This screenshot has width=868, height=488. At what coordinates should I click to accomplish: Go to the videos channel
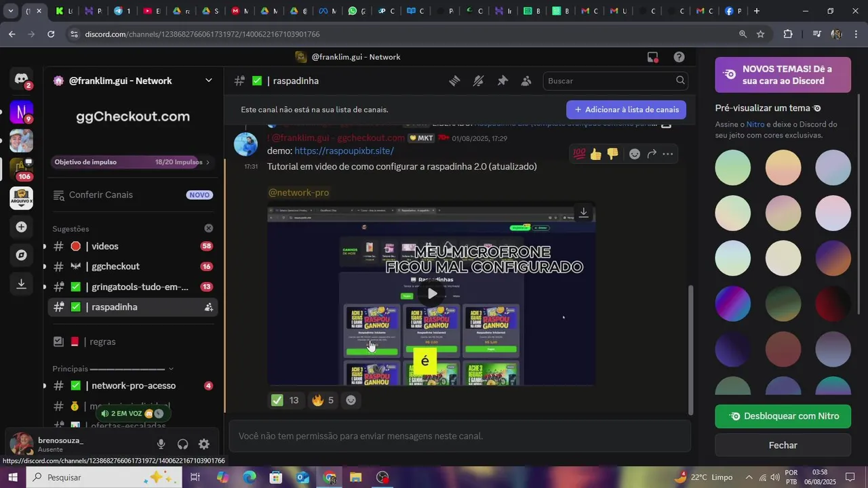click(133, 246)
